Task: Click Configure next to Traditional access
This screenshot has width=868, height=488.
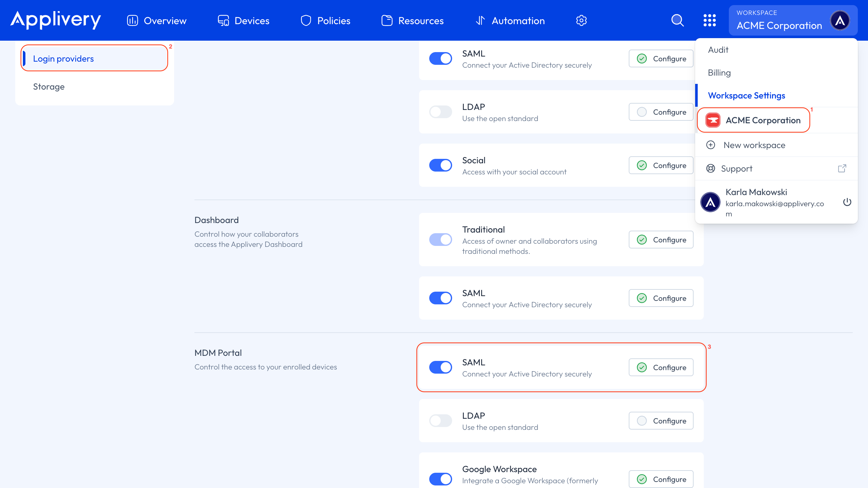Action: (661, 240)
